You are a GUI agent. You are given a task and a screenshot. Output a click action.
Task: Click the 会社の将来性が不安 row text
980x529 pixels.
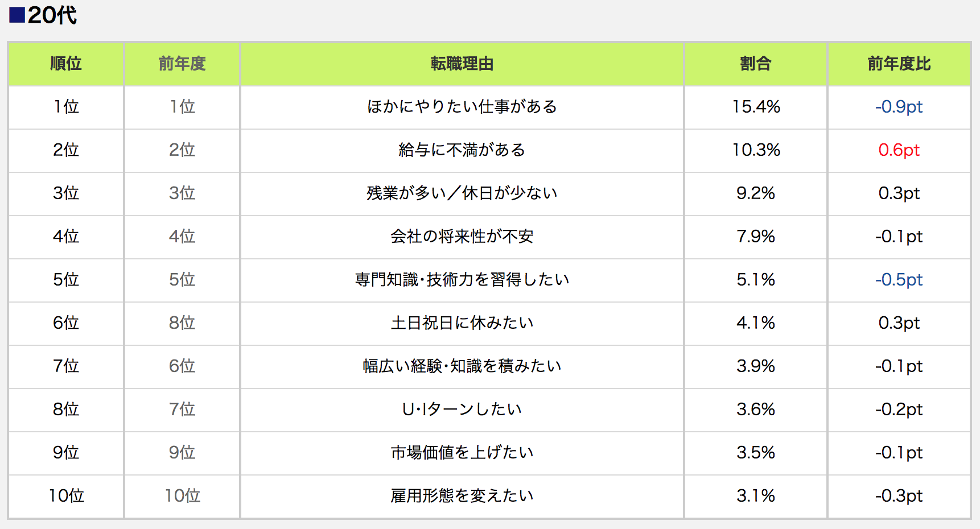pos(462,237)
